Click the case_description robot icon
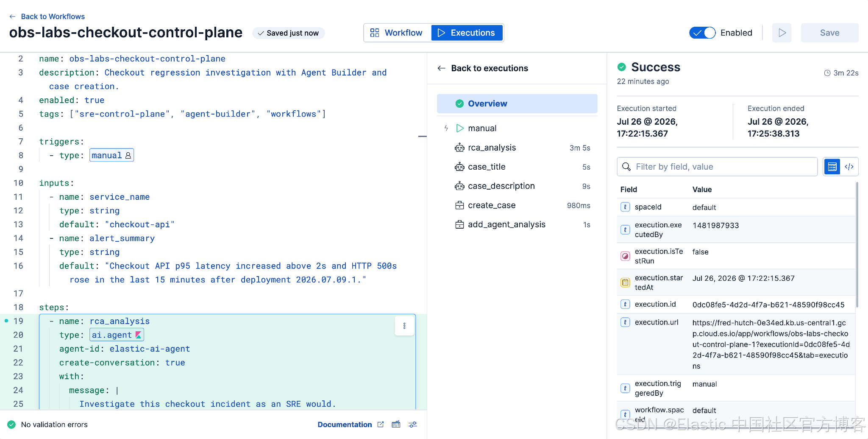 (459, 186)
